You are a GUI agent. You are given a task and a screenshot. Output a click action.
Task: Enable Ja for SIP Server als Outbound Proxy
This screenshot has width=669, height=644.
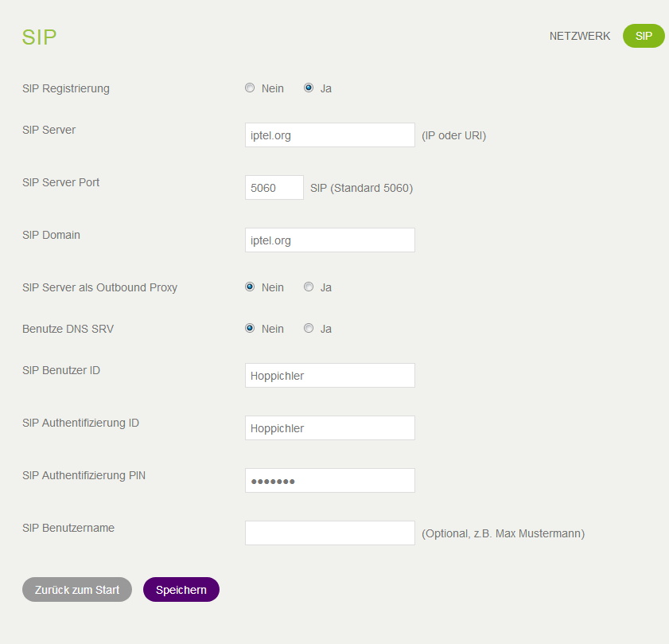(309, 287)
